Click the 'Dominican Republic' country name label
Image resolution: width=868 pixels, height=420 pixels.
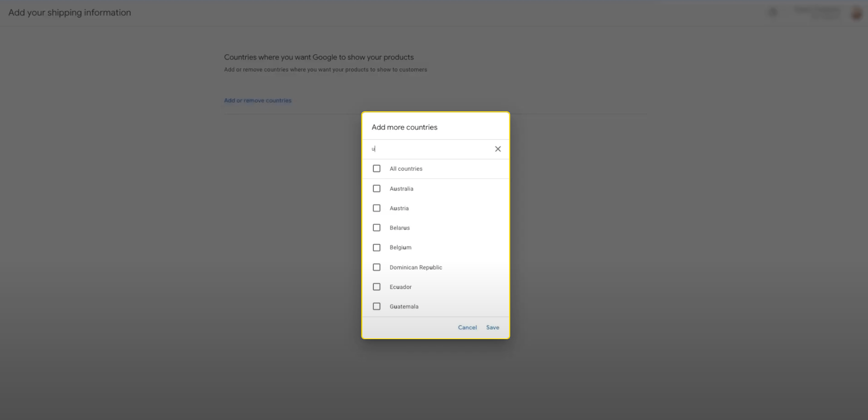[416, 267]
